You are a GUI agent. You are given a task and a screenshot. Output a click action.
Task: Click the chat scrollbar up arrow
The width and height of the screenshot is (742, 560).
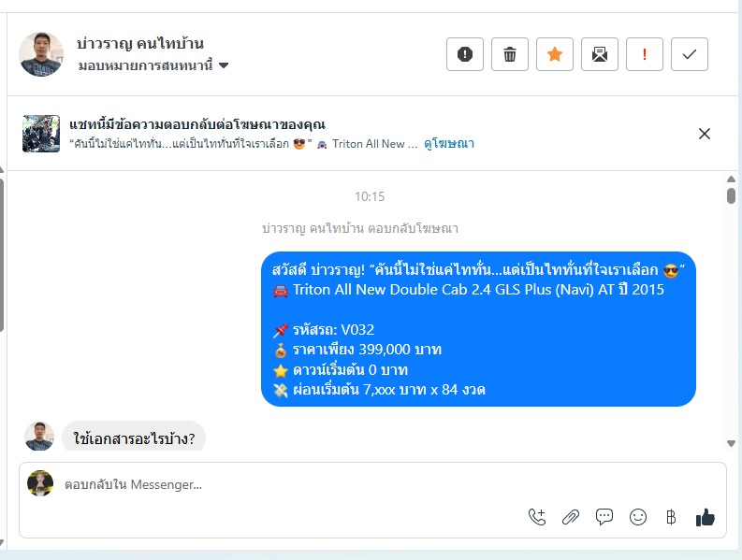coord(731,179)
